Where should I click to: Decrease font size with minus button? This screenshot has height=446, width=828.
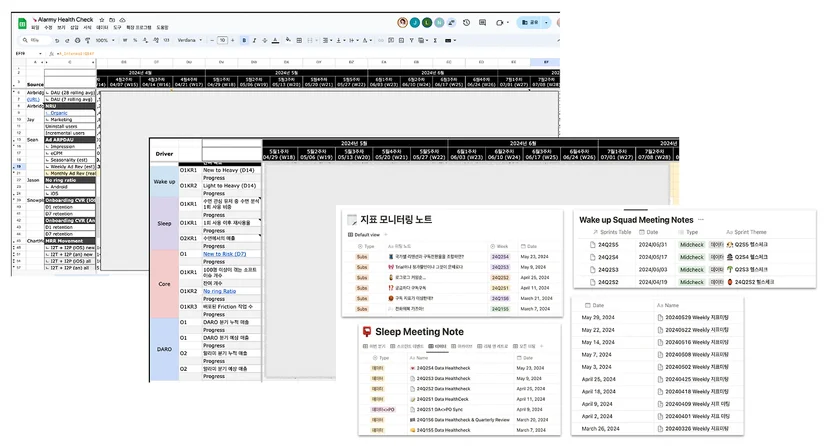pos(212,40)
